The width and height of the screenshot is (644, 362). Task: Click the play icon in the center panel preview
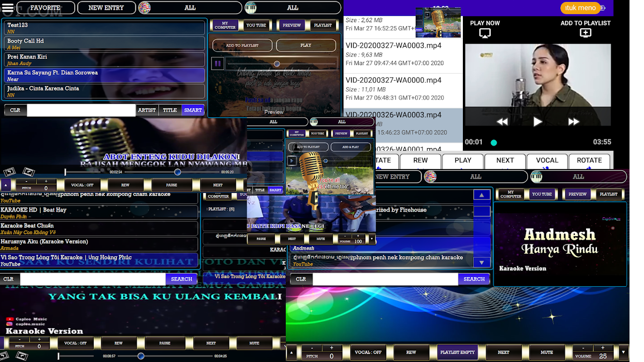pos(292,161)
